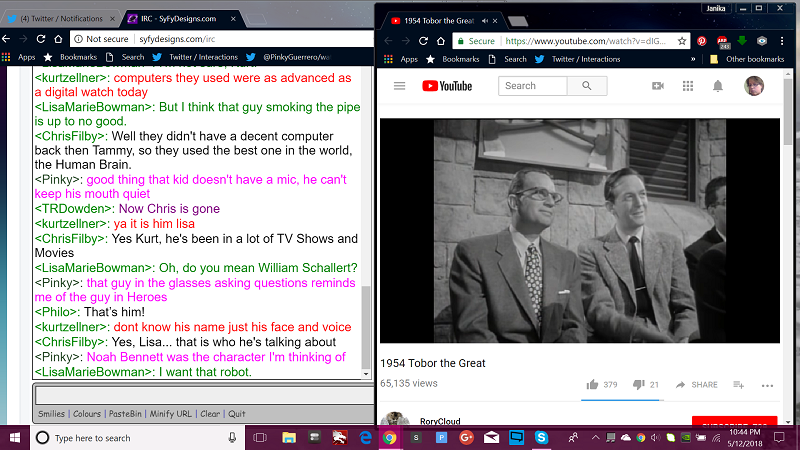Open a new tab in YouTube window
The height and width of the screenshot is (450, 800).
coord(517,21)
